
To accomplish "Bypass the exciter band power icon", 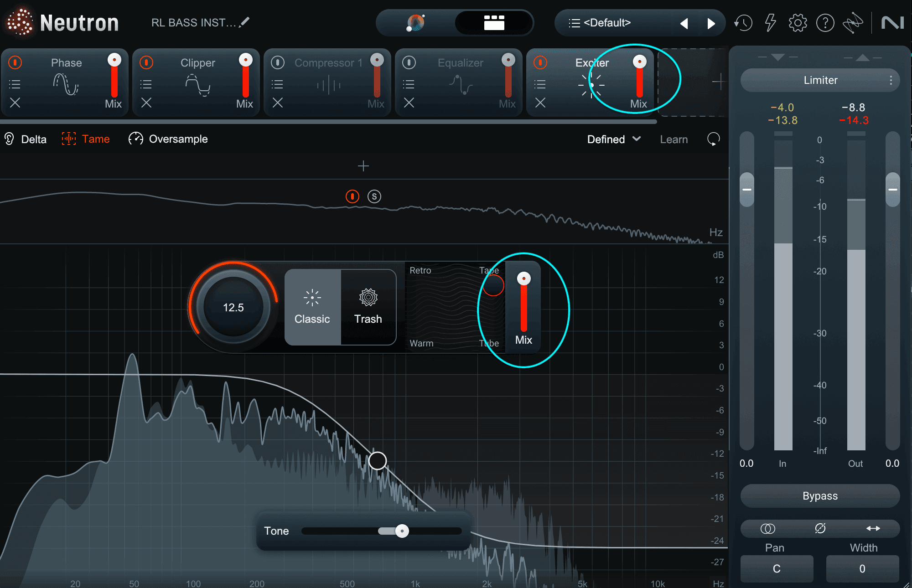I will [x=352, y=196].
